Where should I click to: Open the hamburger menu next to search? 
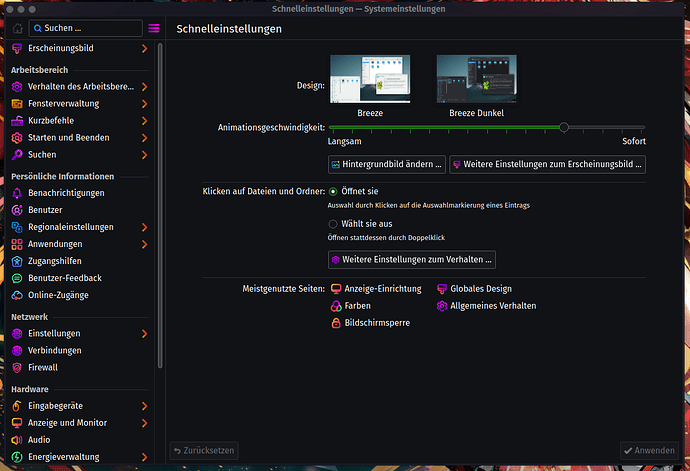[153, 29]
